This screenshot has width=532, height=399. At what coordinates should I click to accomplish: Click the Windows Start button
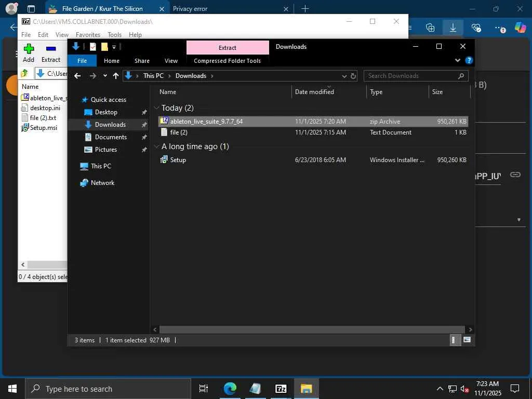(x=12, y=389)
